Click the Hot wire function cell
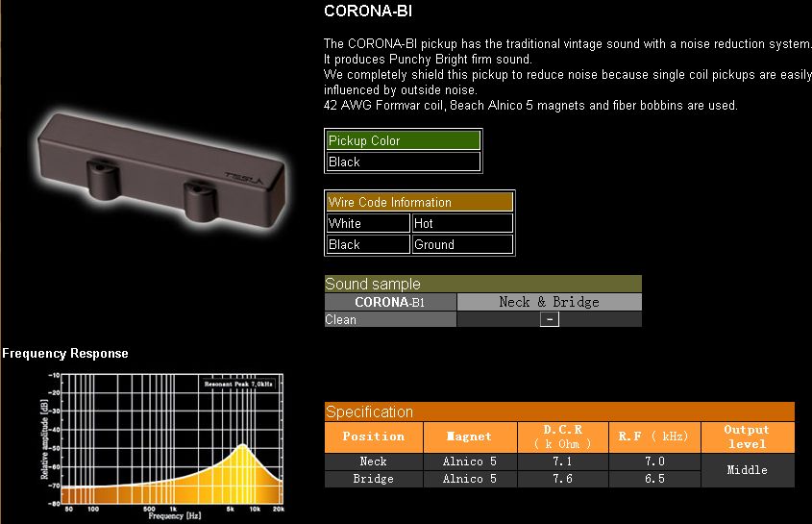Screen dimensions: 812x524 [462, 223]
